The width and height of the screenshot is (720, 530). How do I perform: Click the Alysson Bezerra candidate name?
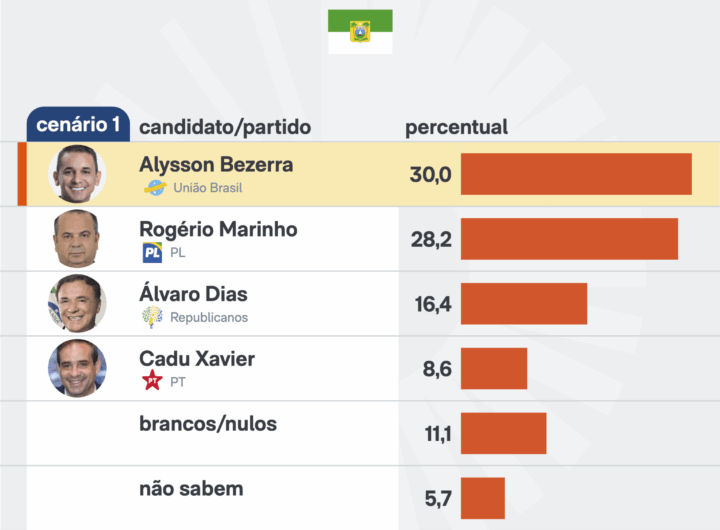(216, 165)
